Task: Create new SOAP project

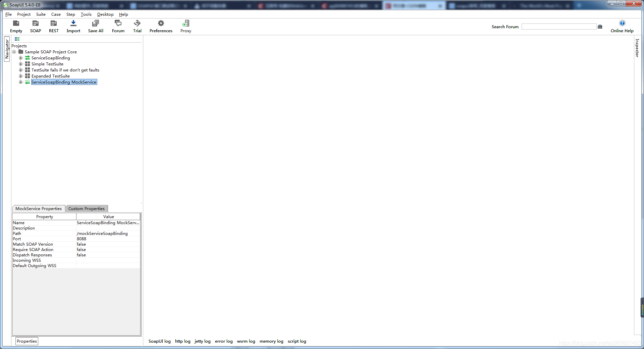Action: 36,27
